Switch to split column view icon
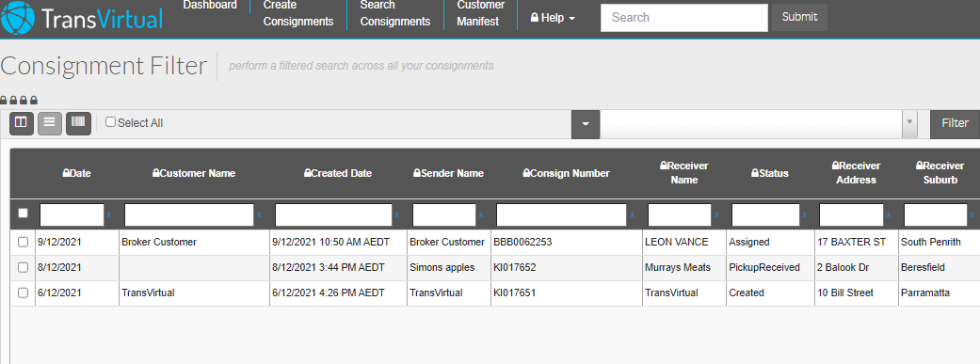The width and height of the screenshot is (980, 364). tap(21, 123)
